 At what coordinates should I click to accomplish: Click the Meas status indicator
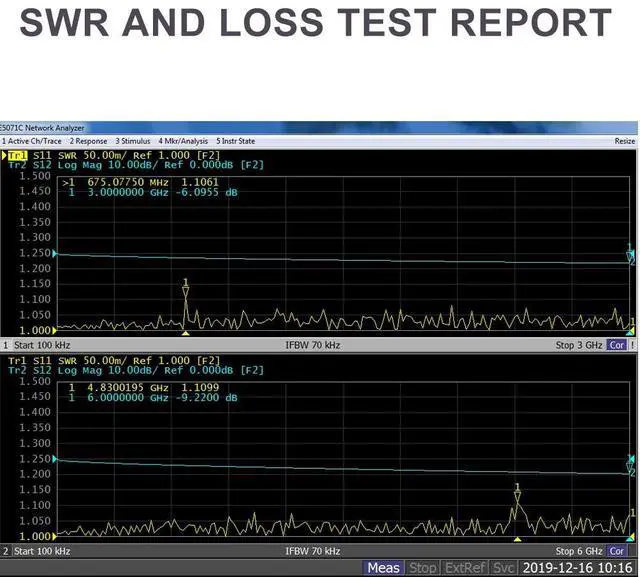click(383, 568)
